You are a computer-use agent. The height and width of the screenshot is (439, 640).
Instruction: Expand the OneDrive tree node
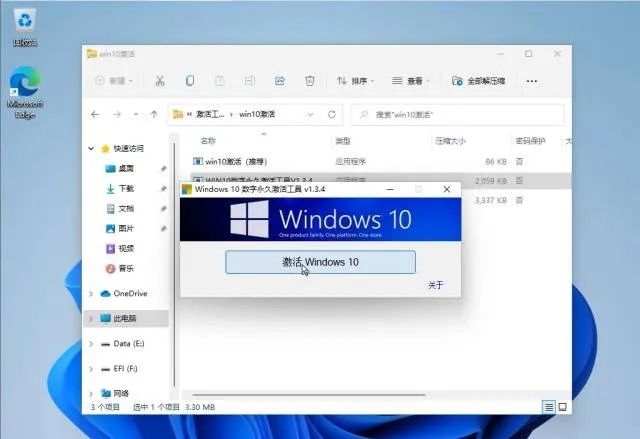pyautogui.click(x=91, y=294)
